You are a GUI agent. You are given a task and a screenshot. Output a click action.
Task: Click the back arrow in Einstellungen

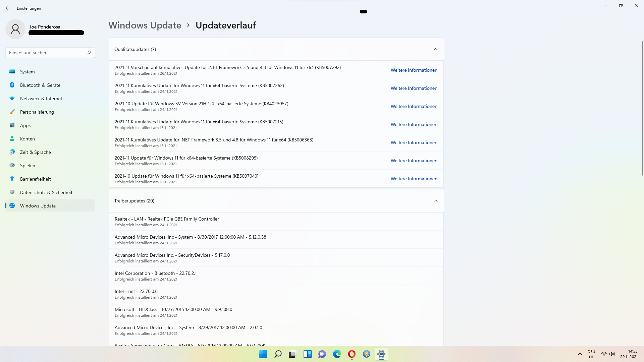point(8,8)
